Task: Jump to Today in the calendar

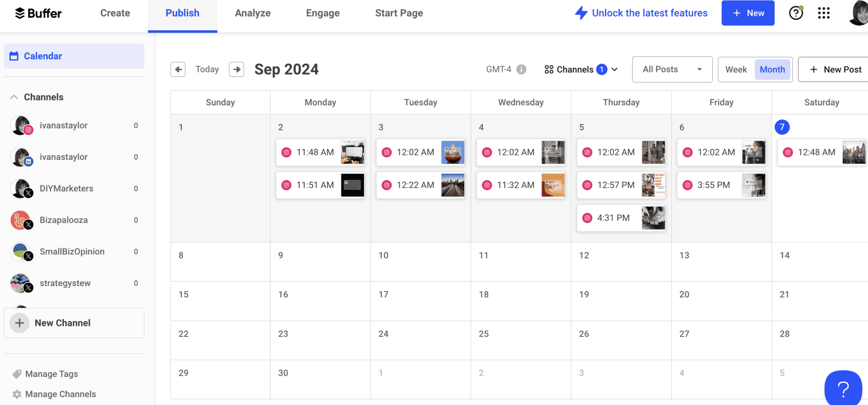Action: pyautogui.click(x=207, y=69)
